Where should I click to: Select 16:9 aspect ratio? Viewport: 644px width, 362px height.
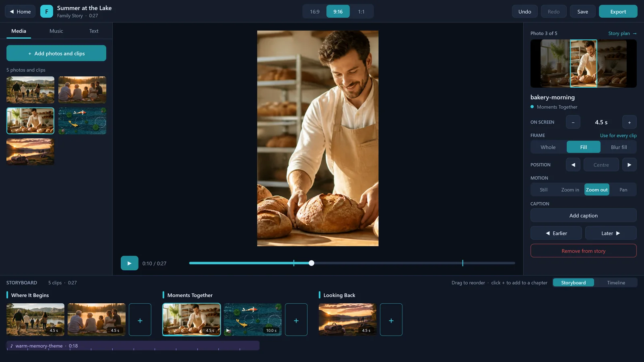click(315, 11)
